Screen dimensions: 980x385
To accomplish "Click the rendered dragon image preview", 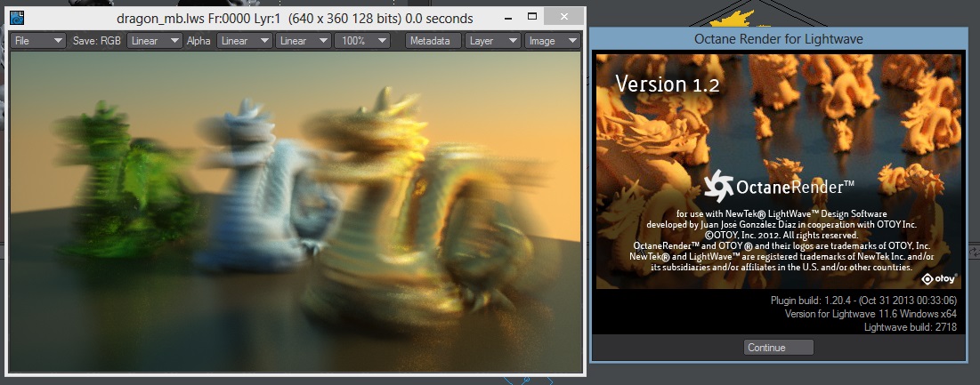I will pos(296,212).
